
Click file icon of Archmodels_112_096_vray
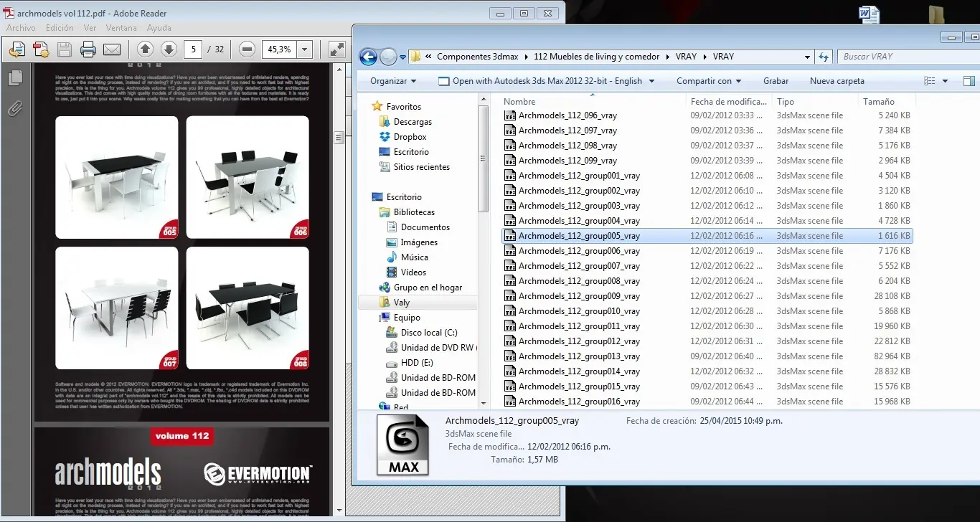click(x=510, y=115)
